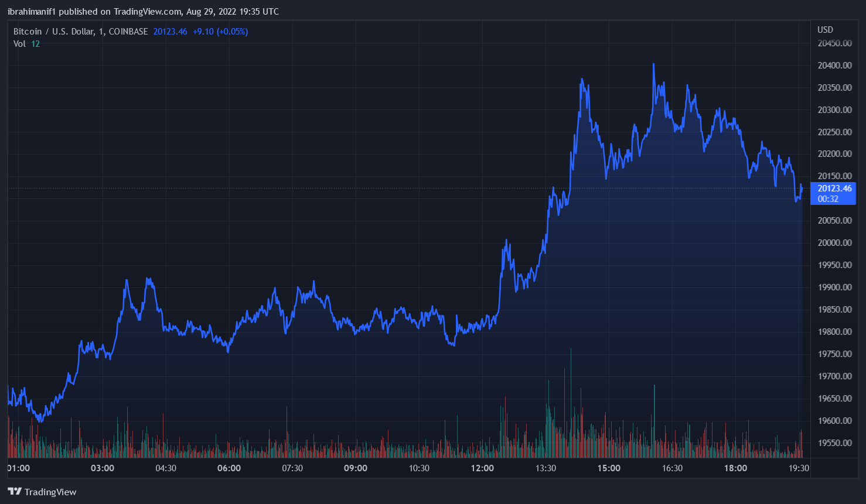Click the 20400.00 price axis label

pos(834,66)
